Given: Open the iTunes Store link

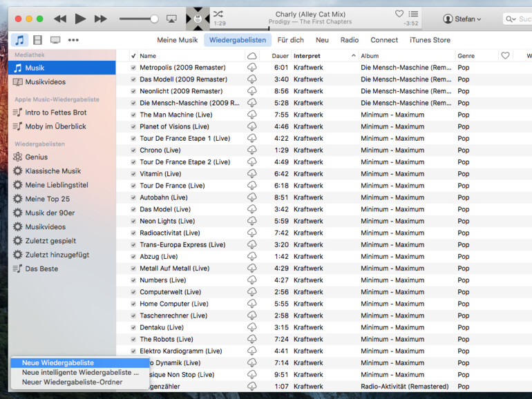Looking at the screenshot, I should [x=430, y=40].
